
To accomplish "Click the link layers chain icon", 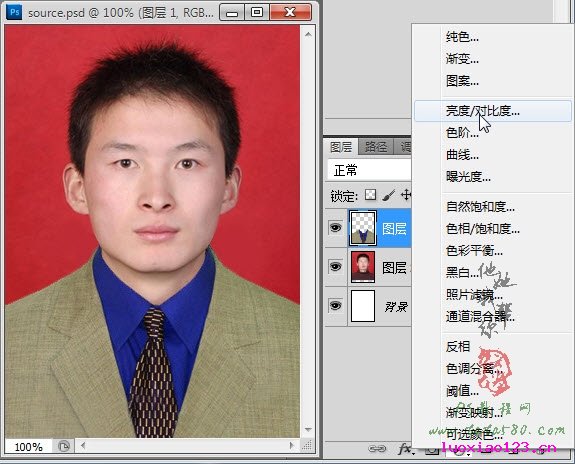I will pyautogui.click(x=377, y=448).
